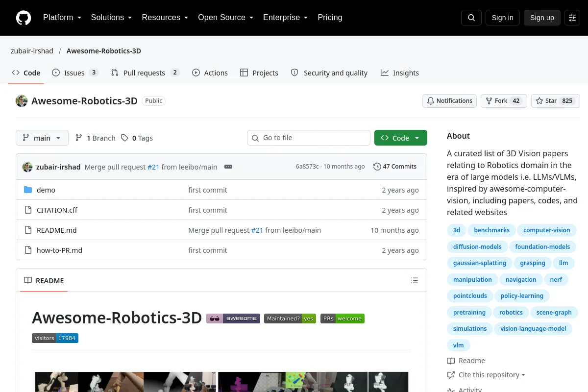The height and width of the screenshot is (392, 588).
Task: Click the Cite this repository icon
Action: [x=451, y=375]
